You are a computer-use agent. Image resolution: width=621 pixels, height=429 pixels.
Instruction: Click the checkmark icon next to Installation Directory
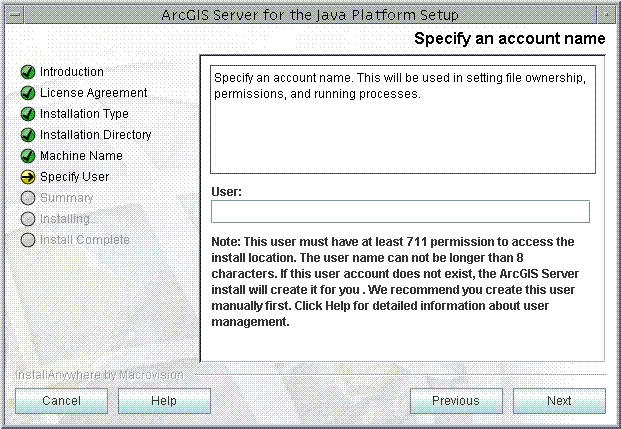(28, 135)
